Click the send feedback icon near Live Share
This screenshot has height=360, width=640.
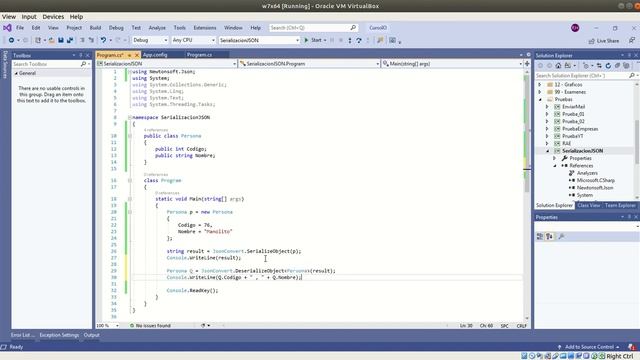[x=632, y=40]
